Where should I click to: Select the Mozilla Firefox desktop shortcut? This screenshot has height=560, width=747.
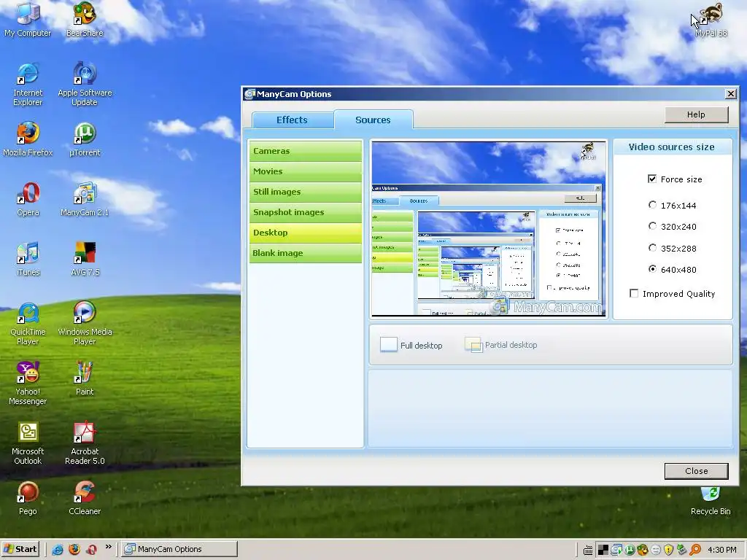pos(28,139)
